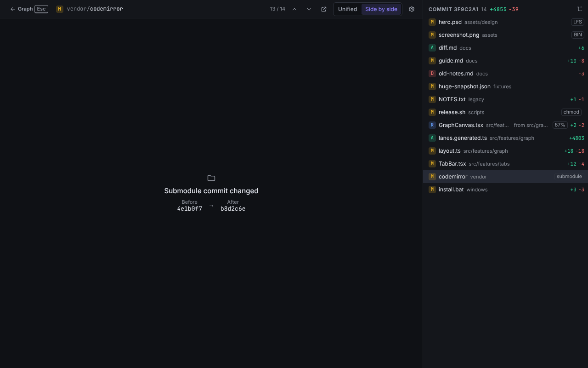Click the 13 / 14 file counter

tap(277, 9)
